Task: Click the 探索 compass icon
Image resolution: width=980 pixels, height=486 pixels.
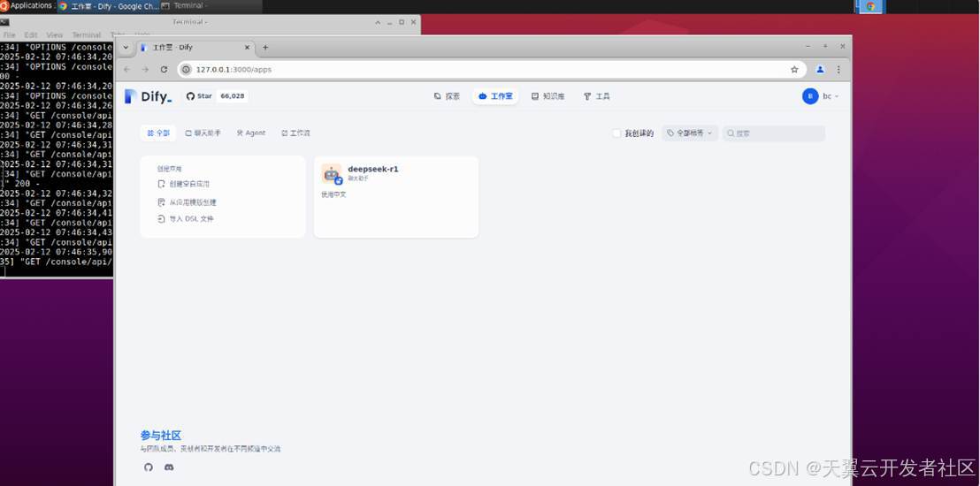Action: (438, 96)
